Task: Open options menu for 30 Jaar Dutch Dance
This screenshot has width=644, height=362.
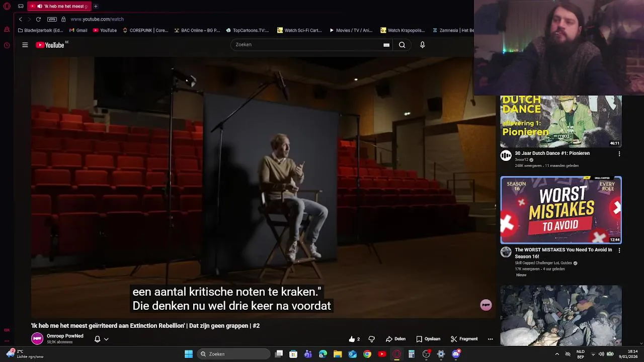Action: point(619,154)
